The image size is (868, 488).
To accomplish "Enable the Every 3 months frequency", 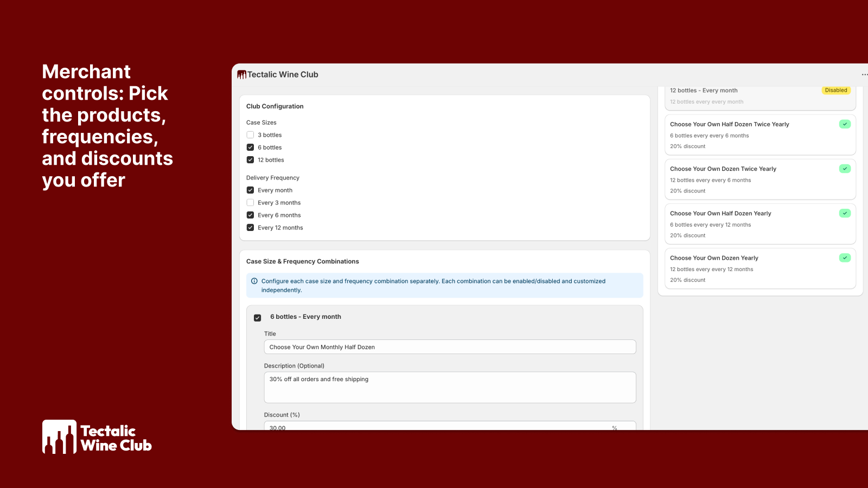I will (x=250, y=203).
